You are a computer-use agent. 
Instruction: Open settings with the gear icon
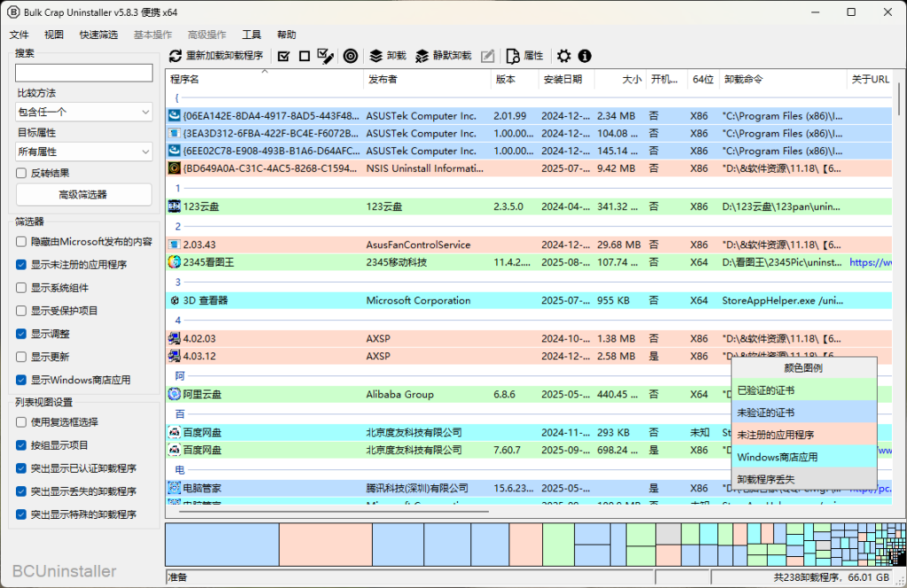564,56
